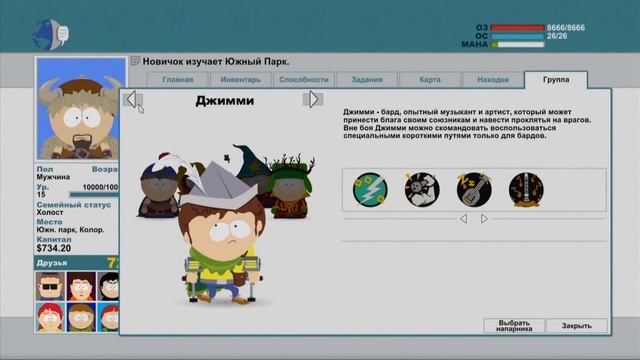Click the Закрыть button
This screenshot has width=640, height=360.
click(x=577, y=326)
